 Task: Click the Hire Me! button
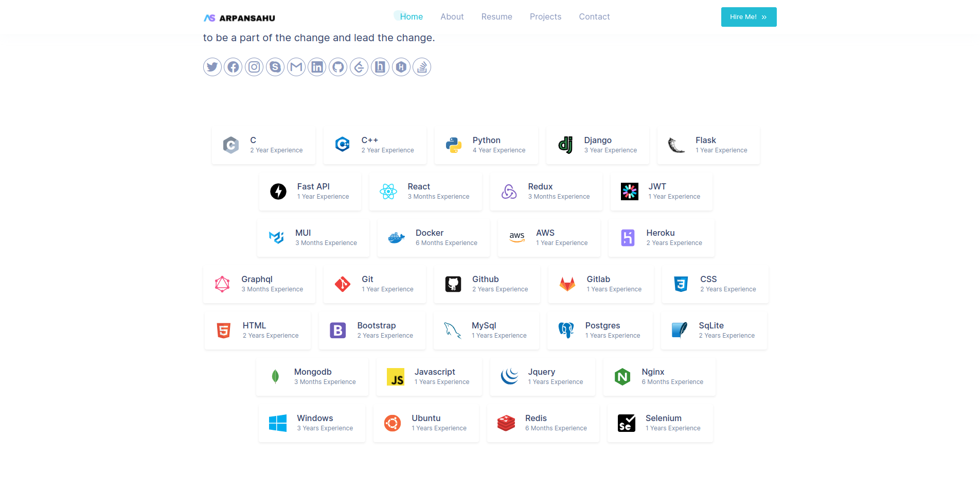coord(749,17)
